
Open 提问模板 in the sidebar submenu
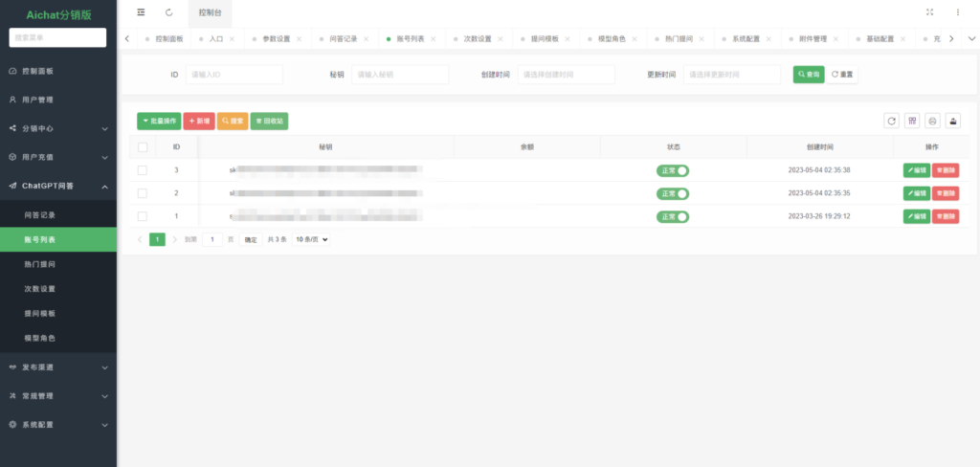[58, 313]
